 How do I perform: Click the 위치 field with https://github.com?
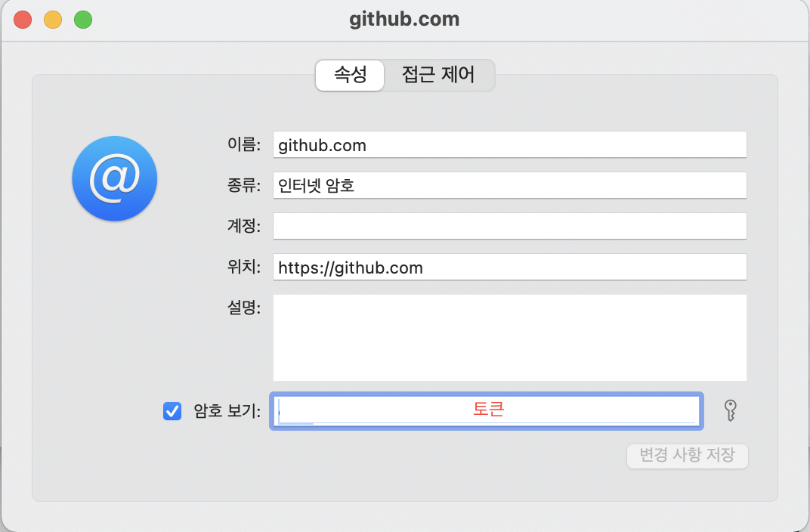[510, 267]
